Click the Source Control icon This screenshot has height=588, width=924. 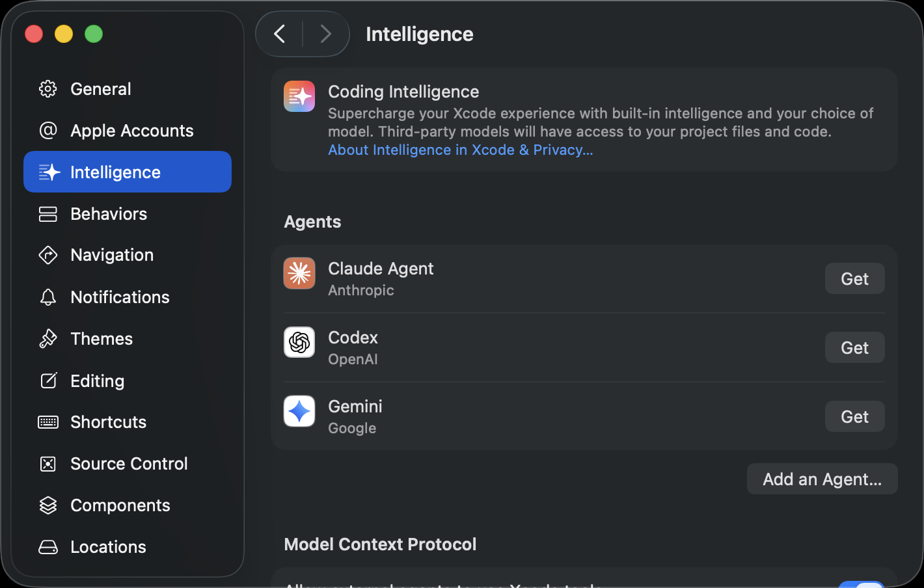point(48,464)
